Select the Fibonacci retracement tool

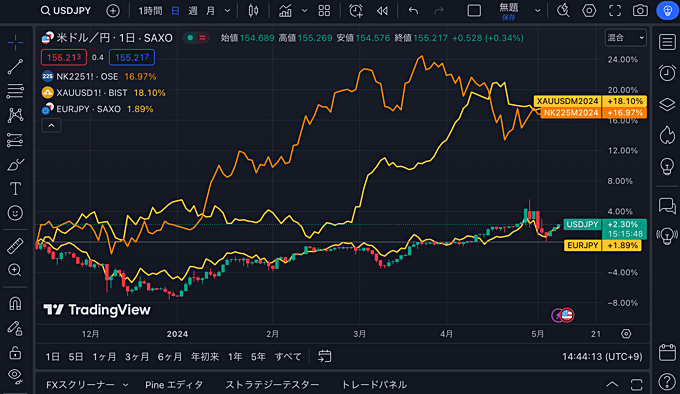(x=15, y=91)
